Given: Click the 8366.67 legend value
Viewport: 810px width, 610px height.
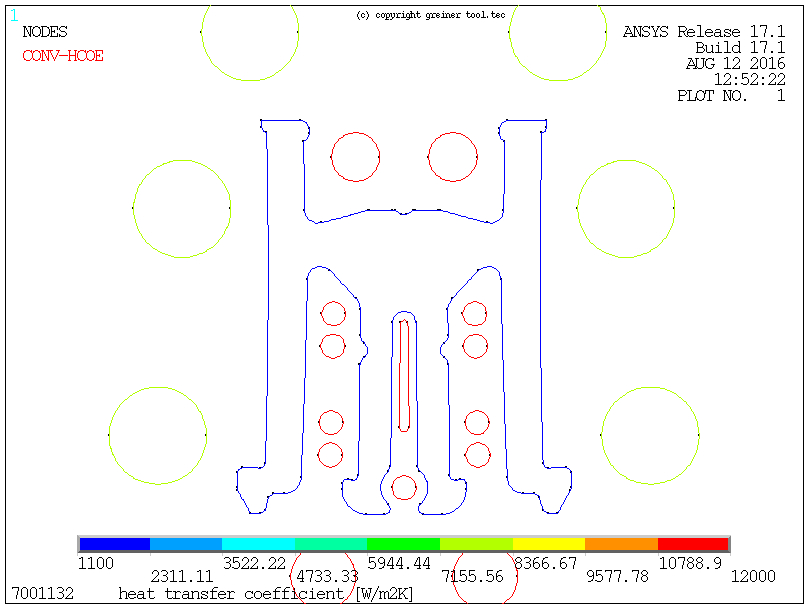Looking at the screenshot, I should click(546, 563).
